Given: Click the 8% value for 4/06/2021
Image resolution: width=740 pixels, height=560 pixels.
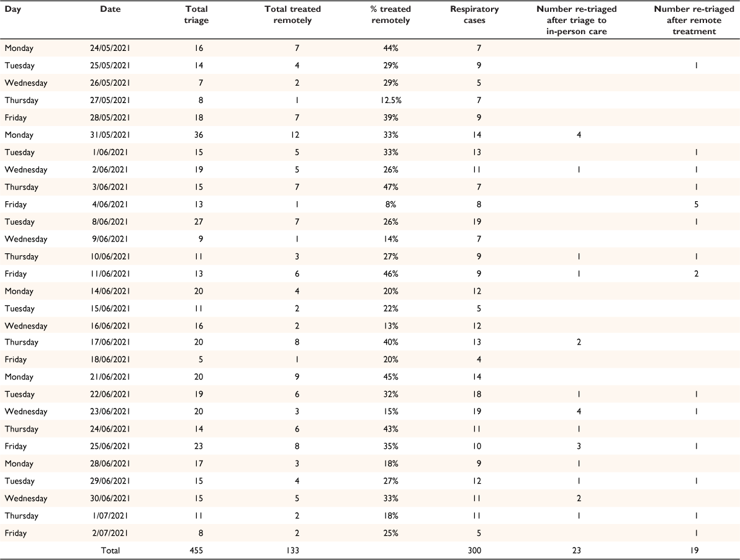Looking at the screenshot, I should (x=390, y=205).
